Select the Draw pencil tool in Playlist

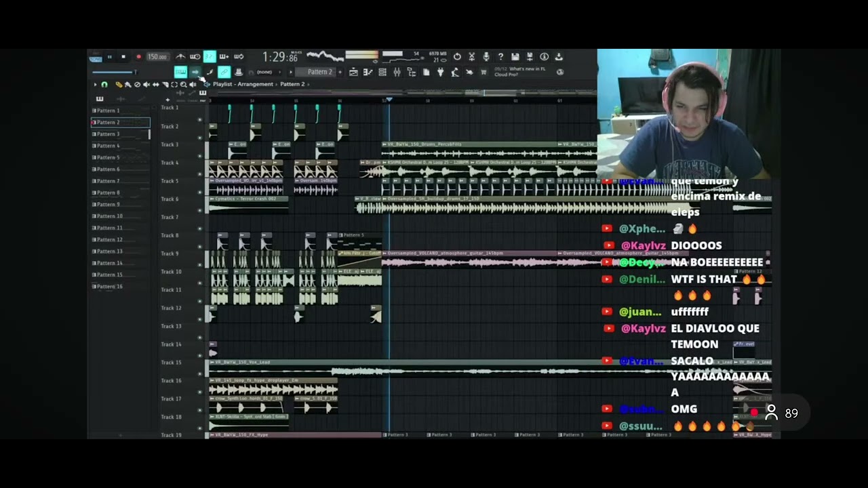(x=119, y=85)
